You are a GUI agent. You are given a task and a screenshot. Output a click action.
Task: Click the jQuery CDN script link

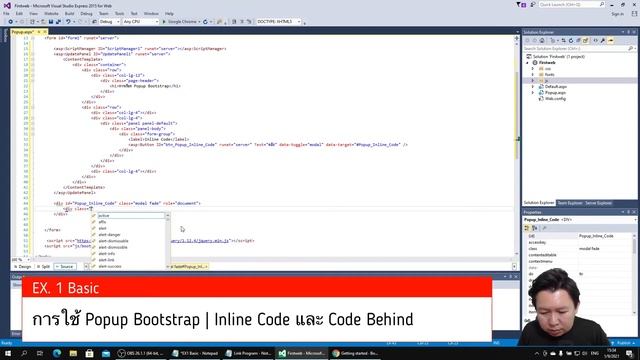pyautogui.click(x=200, y=241)
